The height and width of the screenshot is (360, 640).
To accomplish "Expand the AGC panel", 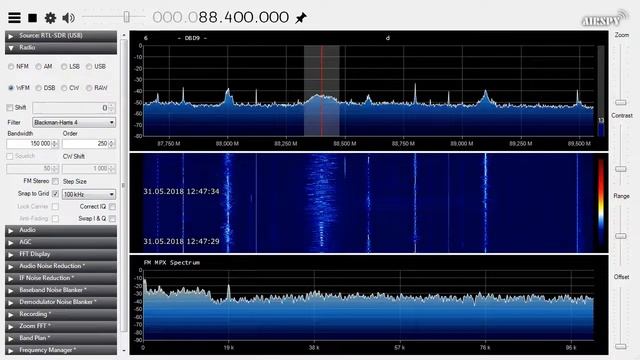I will click(x=61, y=242).
